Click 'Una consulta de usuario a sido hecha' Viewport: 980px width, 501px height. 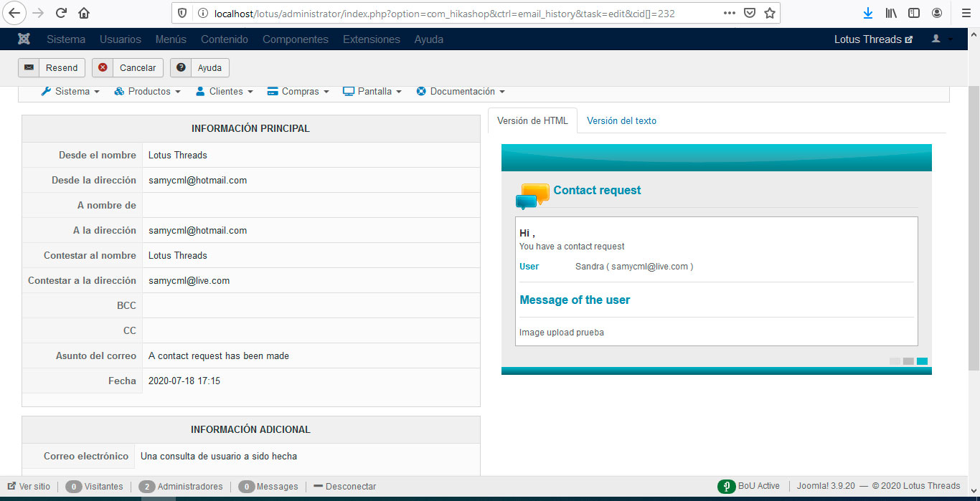coord(219,456)
